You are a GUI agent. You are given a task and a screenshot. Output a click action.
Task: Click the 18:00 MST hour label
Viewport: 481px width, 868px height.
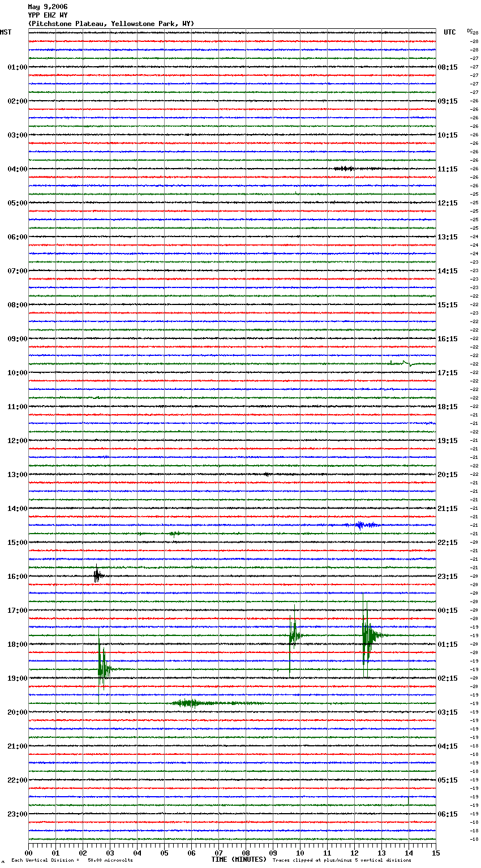(x=17, y=644)
